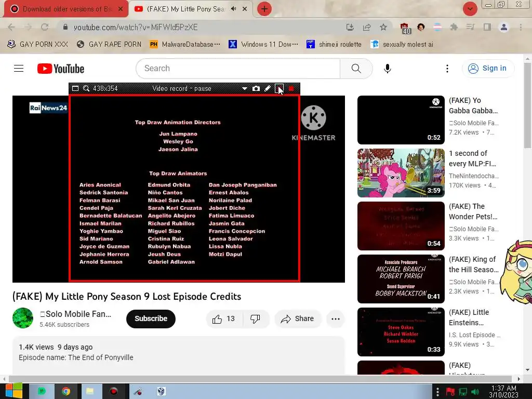Open Chrome from the taskbar

66,392
